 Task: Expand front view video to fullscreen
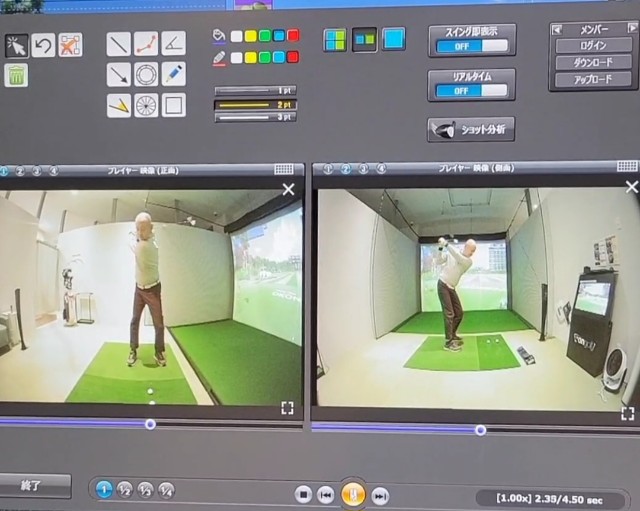[287, 408]
